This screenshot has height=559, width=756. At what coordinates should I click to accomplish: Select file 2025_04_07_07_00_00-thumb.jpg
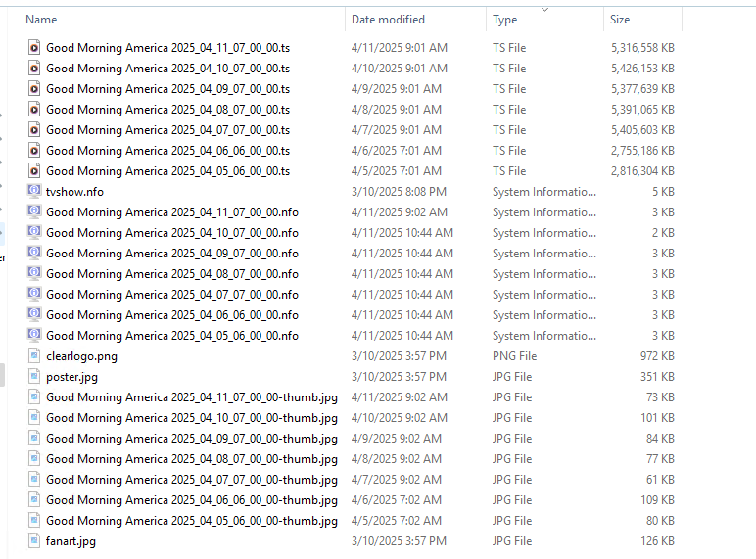tap(192, 480)
